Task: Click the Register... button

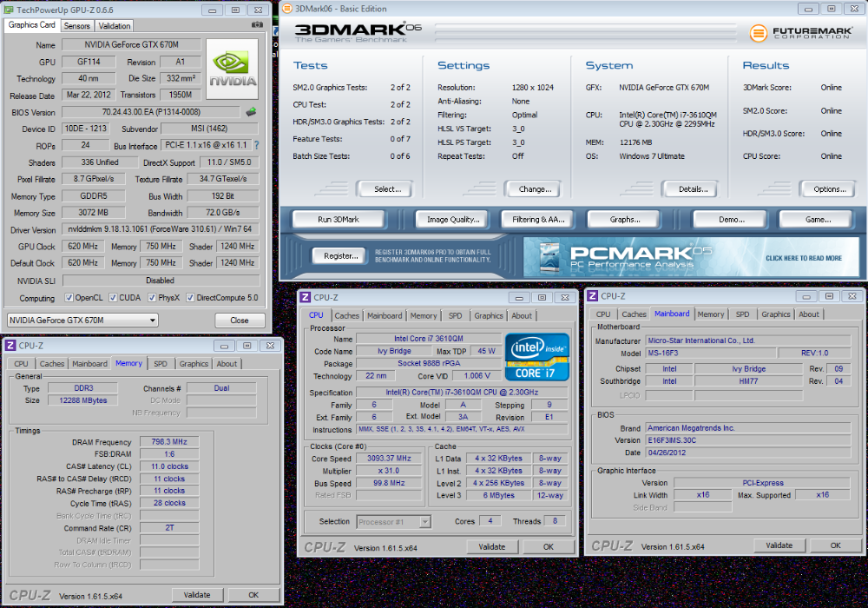Action: pos(340,256)
